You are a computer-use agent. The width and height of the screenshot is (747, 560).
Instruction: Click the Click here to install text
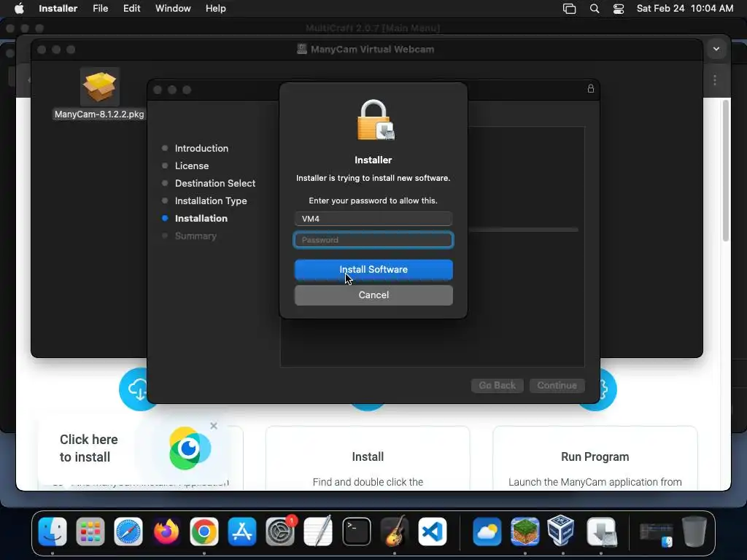tap(88, 448)
